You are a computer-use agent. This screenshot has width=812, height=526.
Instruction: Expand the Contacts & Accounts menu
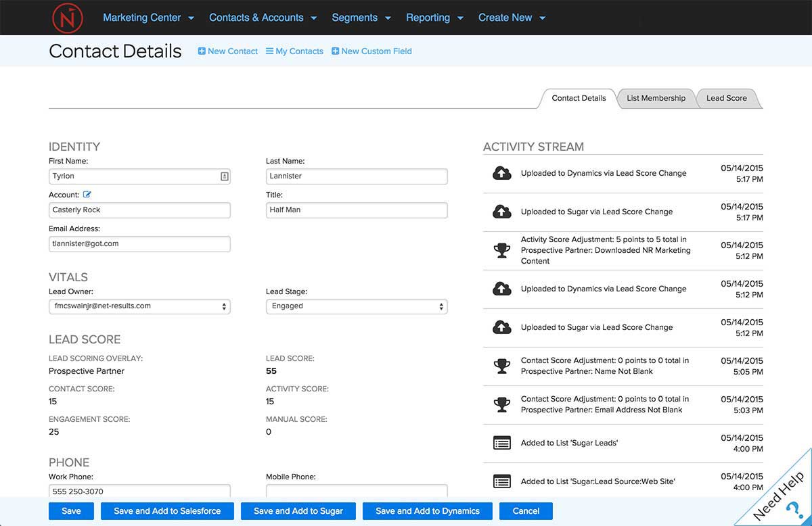tap(263, 18)
